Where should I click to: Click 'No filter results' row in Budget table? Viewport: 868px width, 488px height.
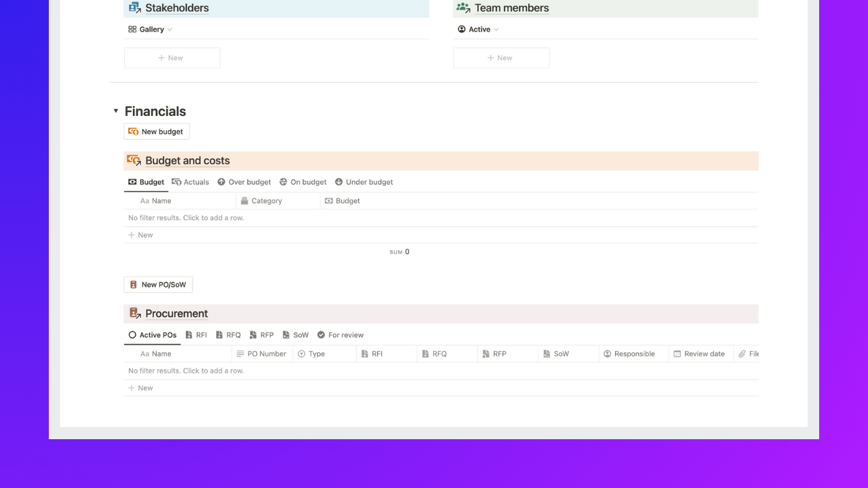coord(441,218)
